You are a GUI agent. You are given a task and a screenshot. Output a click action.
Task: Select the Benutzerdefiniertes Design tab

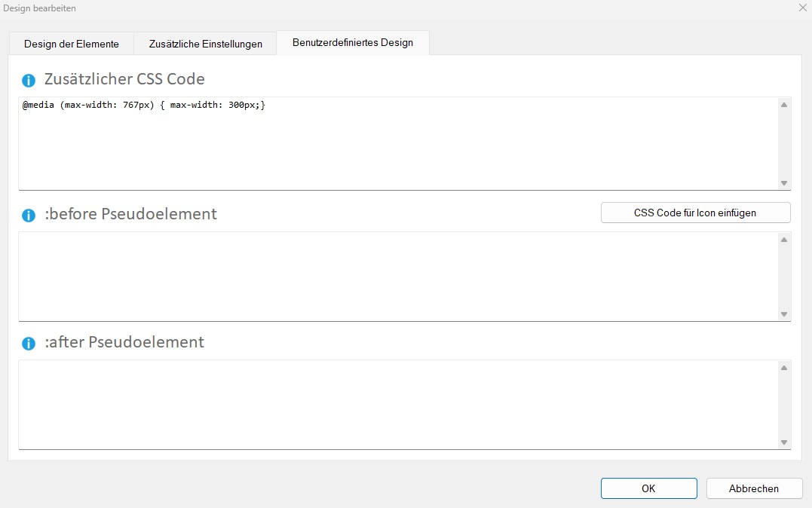pos(352,43)
